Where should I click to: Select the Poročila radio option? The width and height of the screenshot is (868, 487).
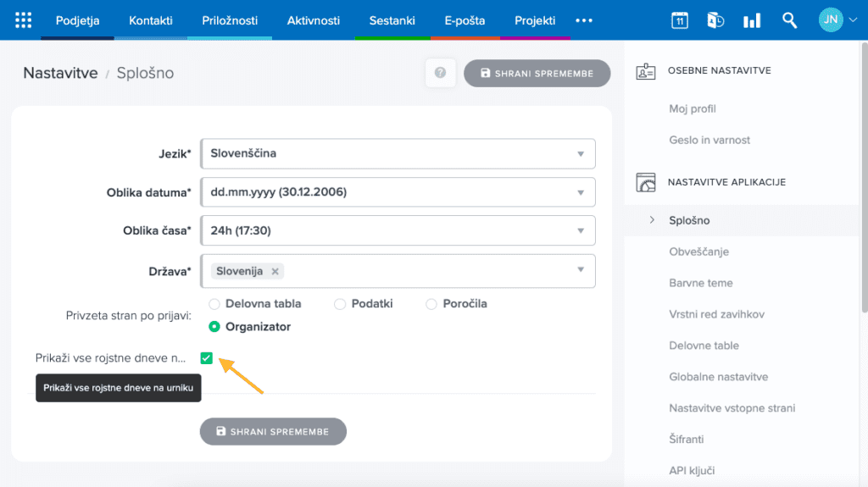(431, 304)
